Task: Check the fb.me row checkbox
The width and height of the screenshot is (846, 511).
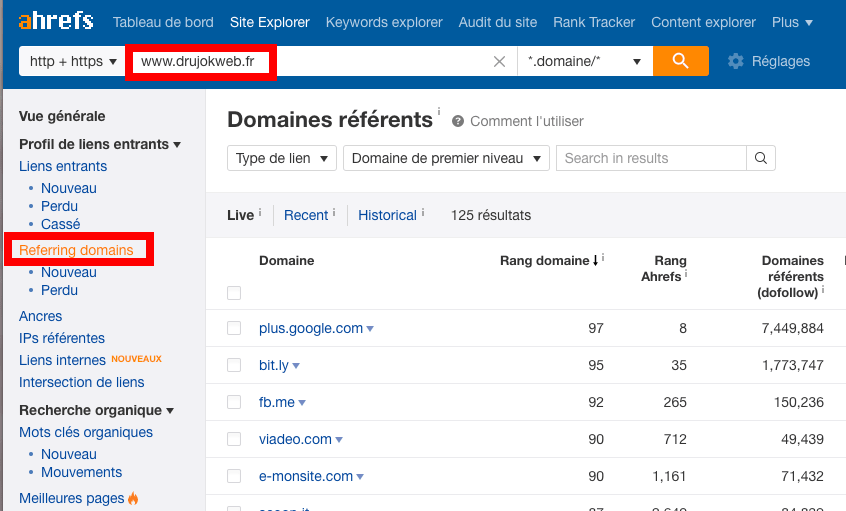Action: (234, 402)
